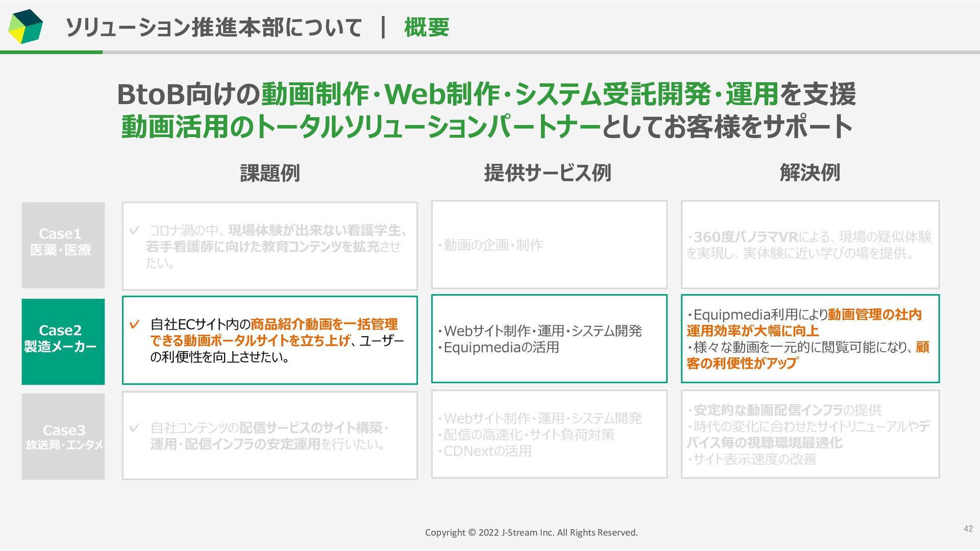Screen dimensions: 980x551
Task: Click the 提供サービス例 column heading
Action: 547,173
